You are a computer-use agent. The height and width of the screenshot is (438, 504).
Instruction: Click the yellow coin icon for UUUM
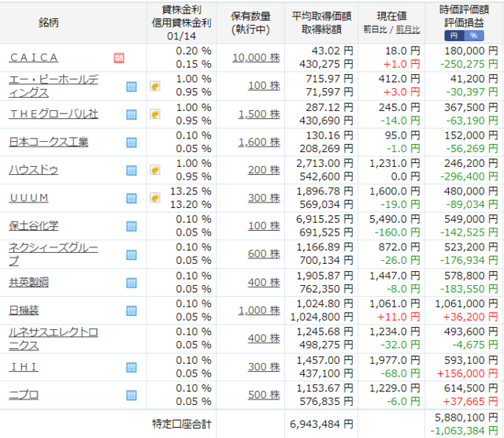coord(155,198)
